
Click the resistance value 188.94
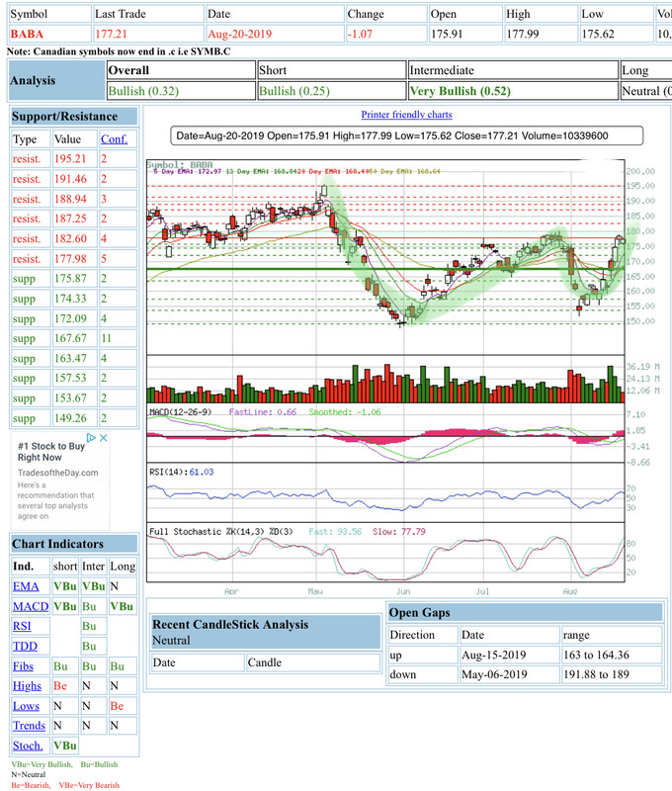click(x=75, y=199)
